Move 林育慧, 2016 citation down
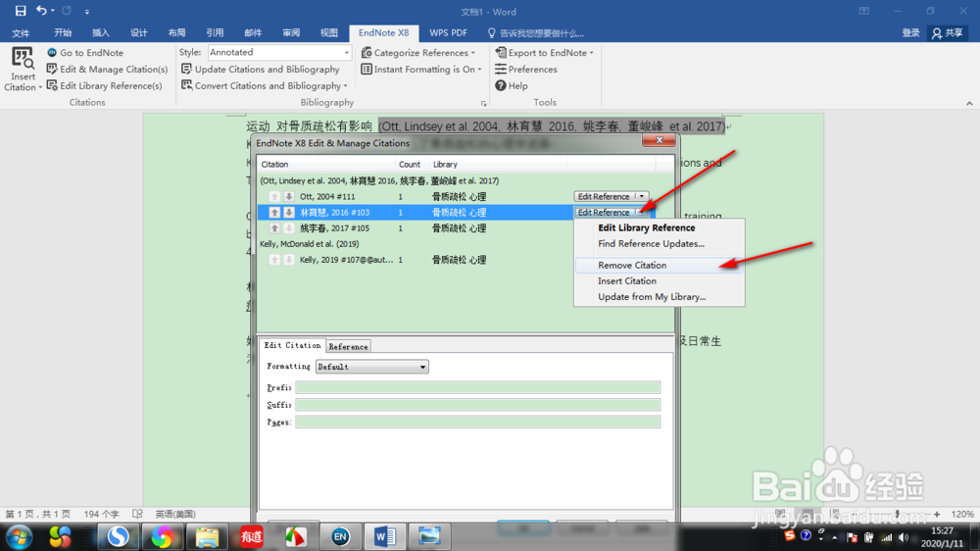This screenshot has height=551, width=980. click(289, 213)
